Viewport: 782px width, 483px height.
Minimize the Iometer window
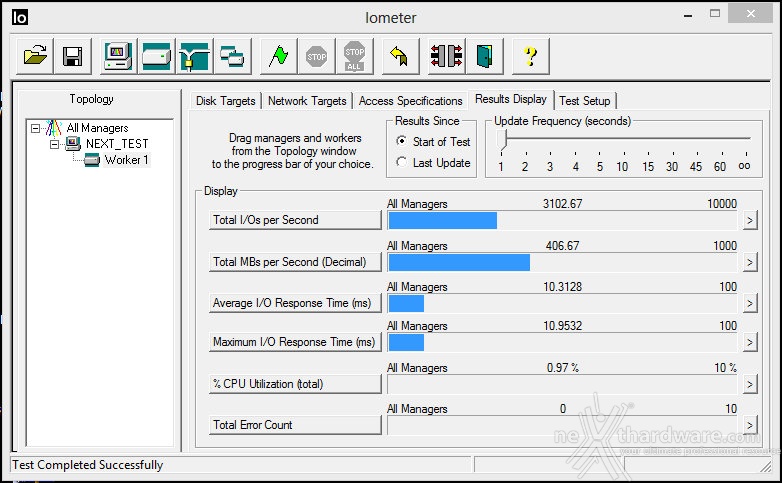pos(688,15)
